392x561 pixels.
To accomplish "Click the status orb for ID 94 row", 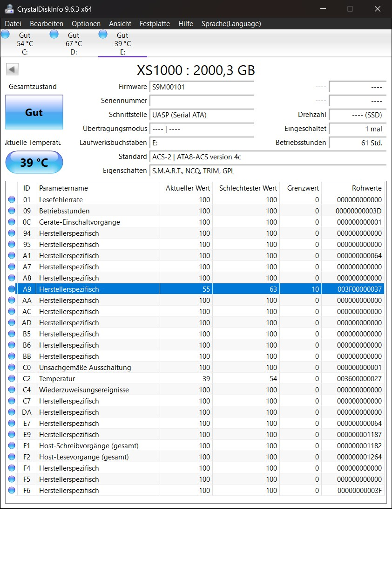I will tap(12, 233).
